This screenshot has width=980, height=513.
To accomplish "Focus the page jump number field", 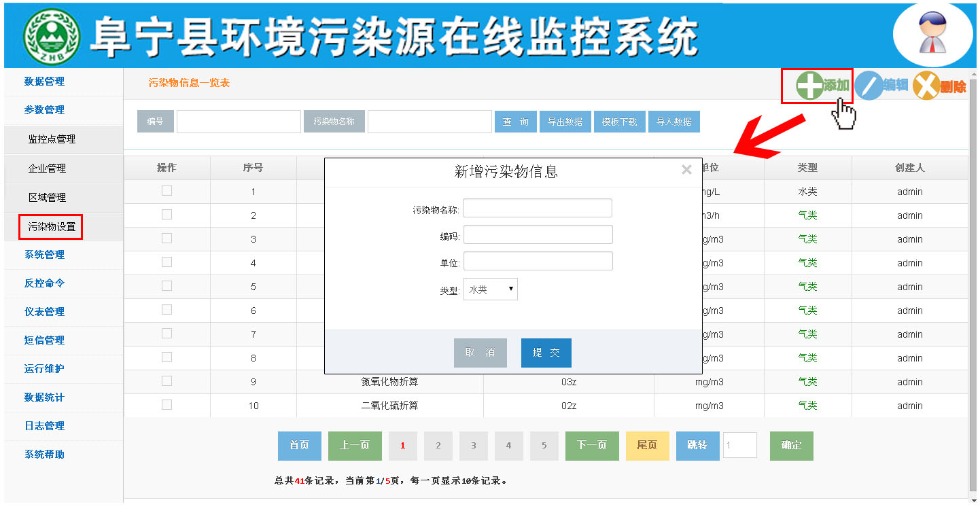I will 740,446.
